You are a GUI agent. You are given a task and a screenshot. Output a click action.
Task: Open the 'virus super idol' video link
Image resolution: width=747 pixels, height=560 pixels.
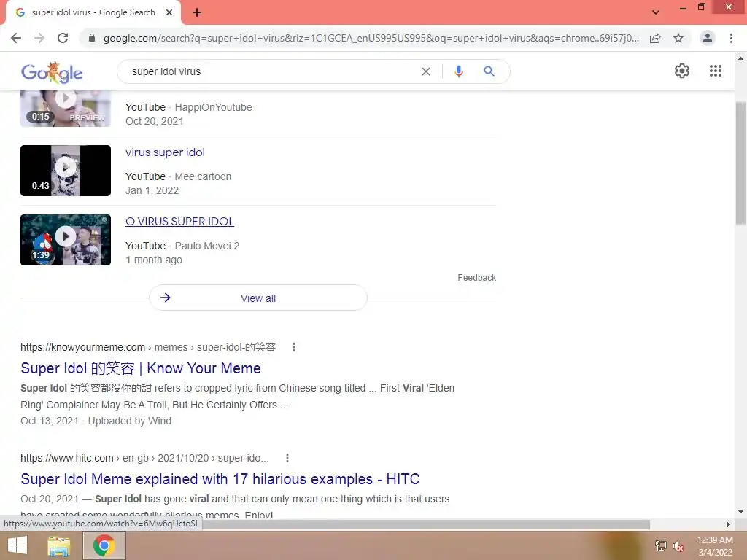point(165,152)
